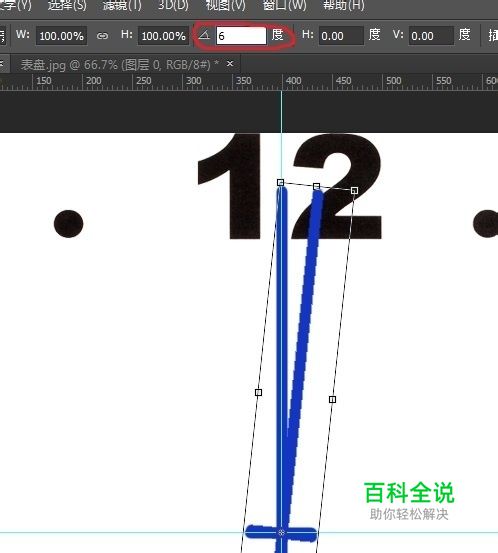Open the 滤镜(T) menu
This screenshot has width=498, height=553.
pyautogui.click(x=122, y=5)
